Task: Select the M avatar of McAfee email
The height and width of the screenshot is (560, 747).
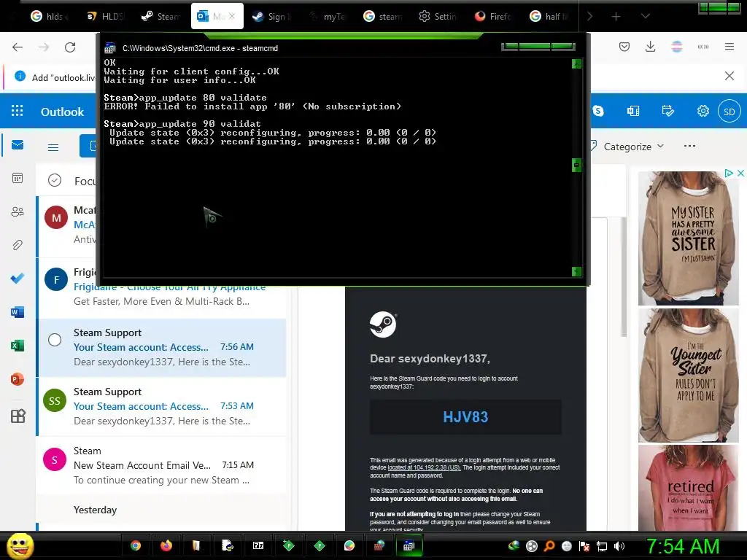Action: pos(56,217)
